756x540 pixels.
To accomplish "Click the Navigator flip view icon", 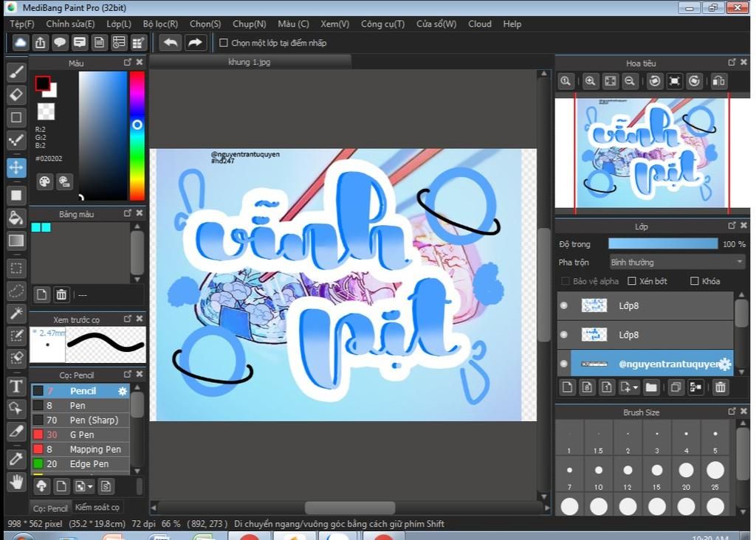I will 719,81.
